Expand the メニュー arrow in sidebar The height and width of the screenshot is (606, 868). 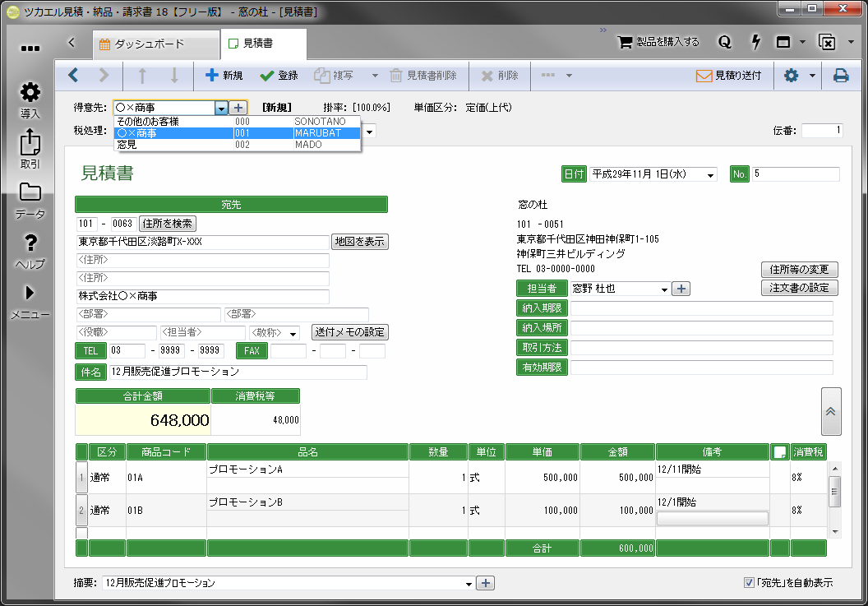(x=30, y=293)
